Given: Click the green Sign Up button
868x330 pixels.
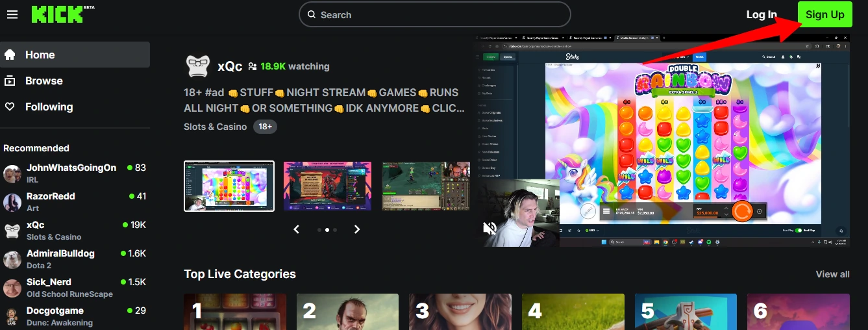Looking at the screenshot, I should [825, 14].
